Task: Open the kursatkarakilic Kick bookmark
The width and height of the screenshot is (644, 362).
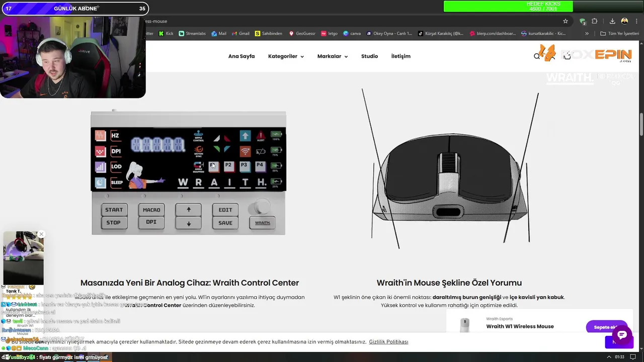Action: (x=543, y=34)
